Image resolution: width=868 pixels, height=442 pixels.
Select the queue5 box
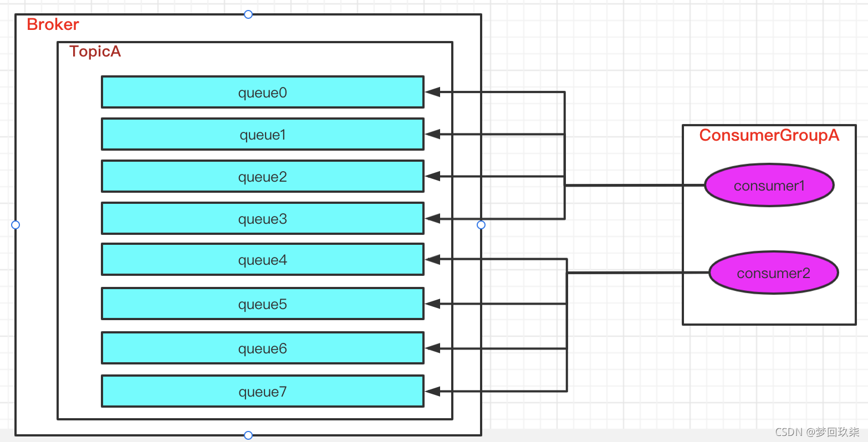coord(262,304)
